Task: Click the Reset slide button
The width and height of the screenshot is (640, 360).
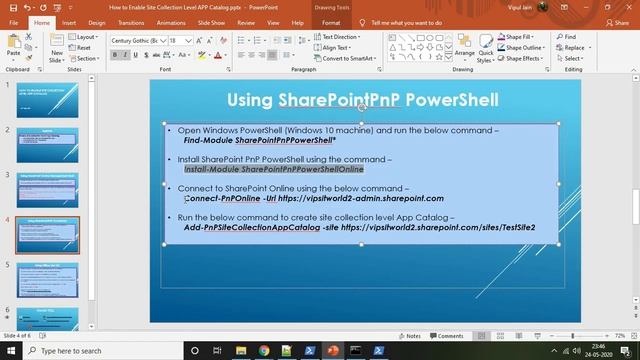Action: (x=80, y=47)
